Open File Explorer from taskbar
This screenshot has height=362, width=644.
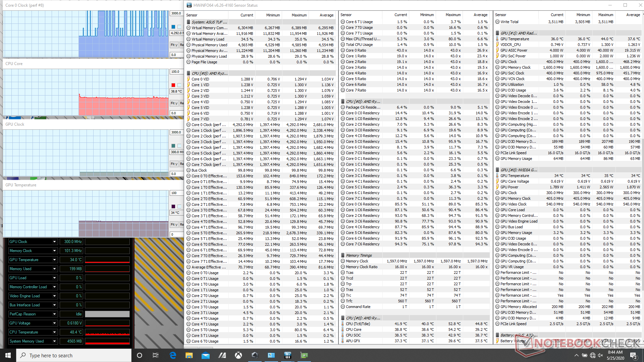click(x=189, y=355)
